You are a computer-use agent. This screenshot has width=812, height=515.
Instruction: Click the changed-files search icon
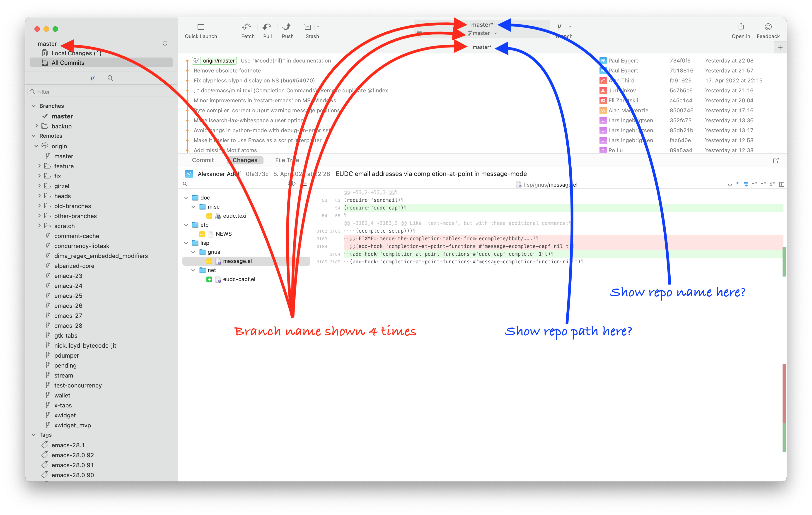185,184
